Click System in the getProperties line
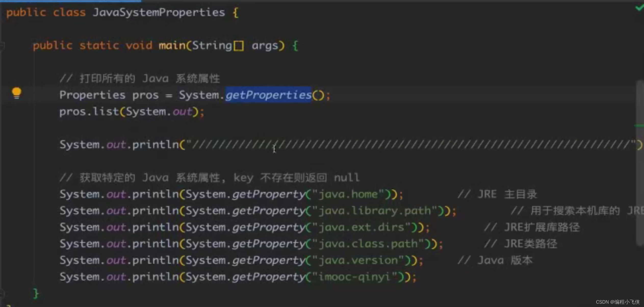644x307 pixels. click(x=199, y=95)
